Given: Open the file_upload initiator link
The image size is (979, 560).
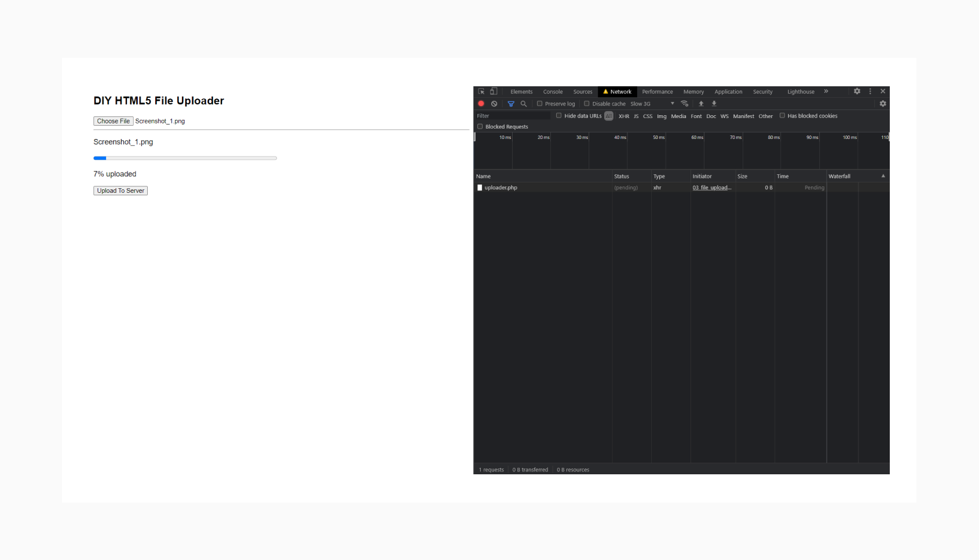Looking at the screenshot, I should (x=712, y=188).
